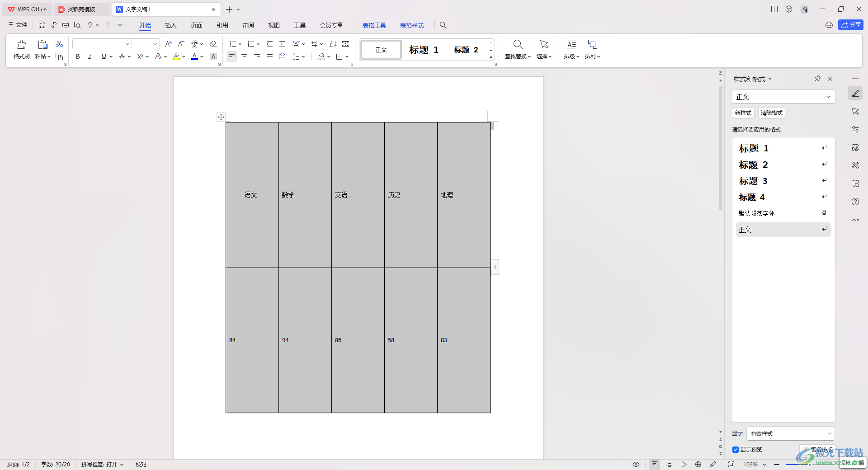Viewport: 868px width, 470px height.
Task: Click 清除格式 button in styles pane
Action: [x=771, y=113]
